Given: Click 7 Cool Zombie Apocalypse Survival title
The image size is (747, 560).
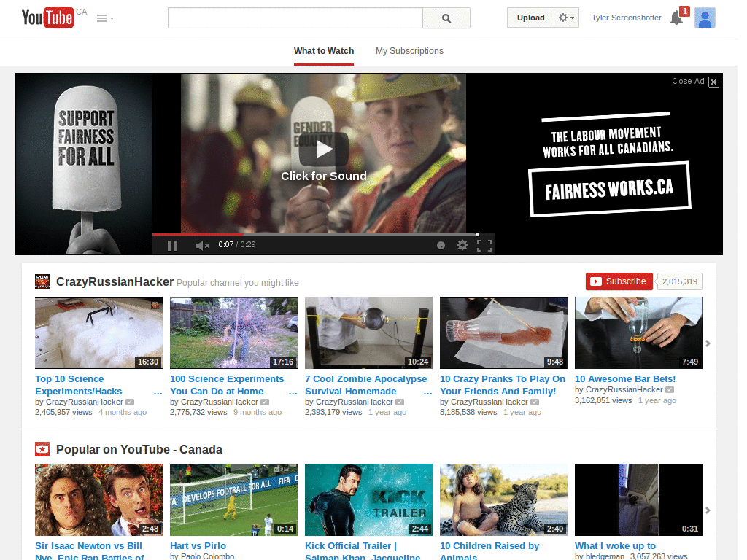Looking at the screenshot, I should (x=366, y=385).
